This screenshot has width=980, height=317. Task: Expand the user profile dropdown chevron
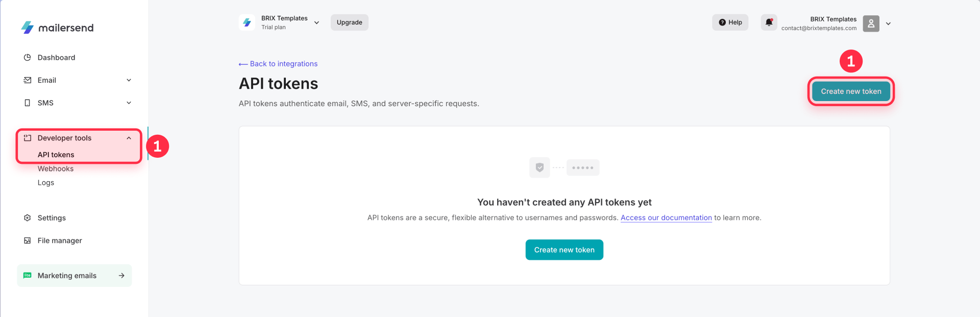point(888,23)
